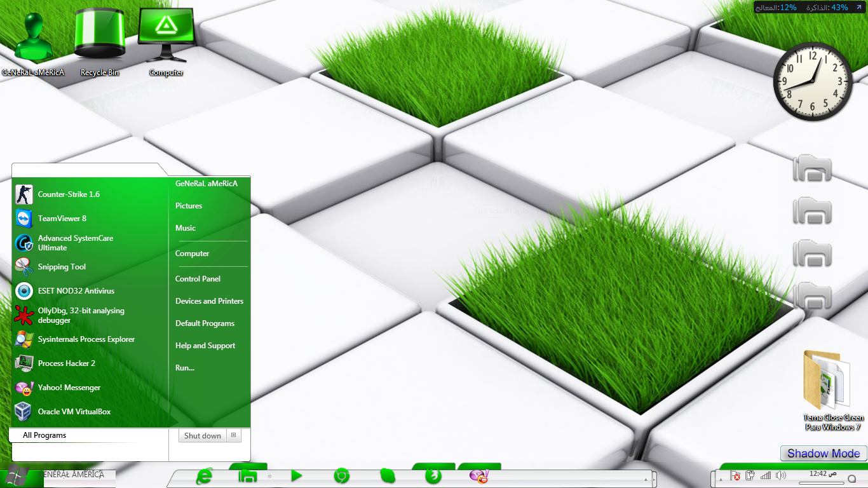Click the volume speaker tray icon
Screen dimensions: 868x488
780,475
